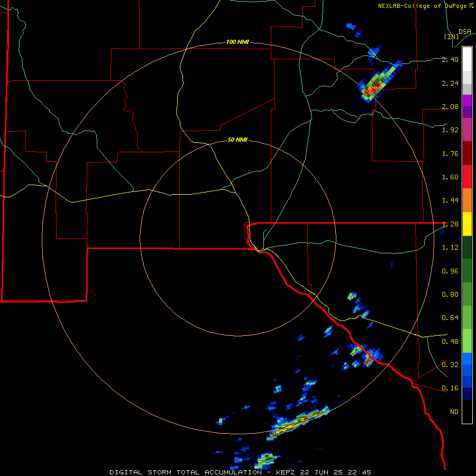Click the [IN] units label
The image size is (476, 476).
coord(452,36)
